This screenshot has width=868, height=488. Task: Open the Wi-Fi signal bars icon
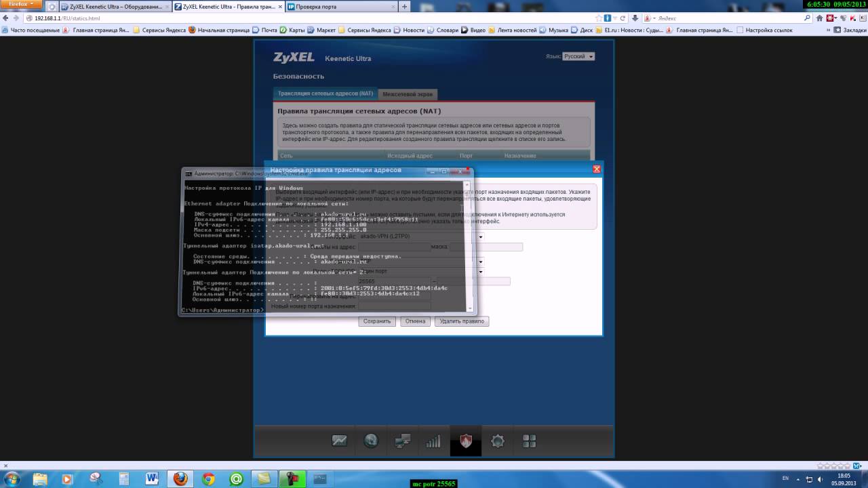(x=433, y=441)
